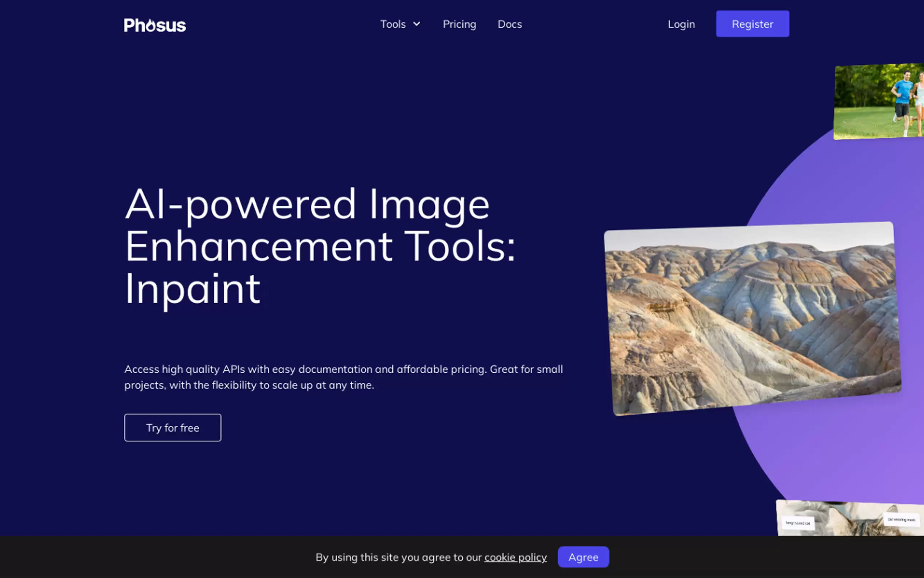Click the Login link
The height and width of the screenshot is (578, 924).
coord(681,24)
